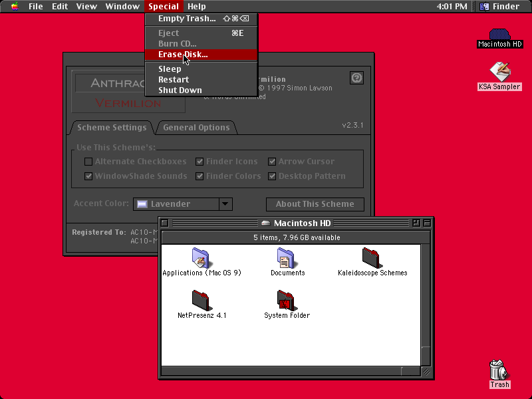This screenshot has width=532, height=399.
Task: Select the System Folder icon
Action: click(x=287, y=301)
